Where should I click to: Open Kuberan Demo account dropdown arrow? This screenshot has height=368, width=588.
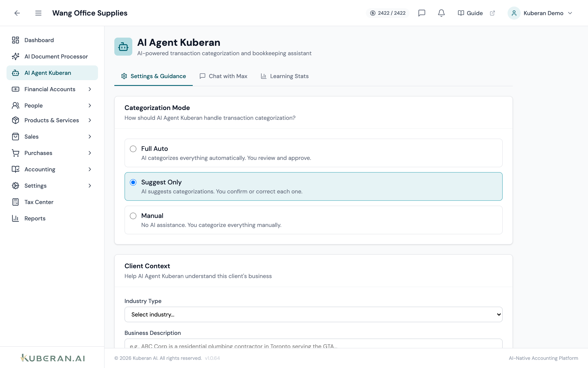570,13
